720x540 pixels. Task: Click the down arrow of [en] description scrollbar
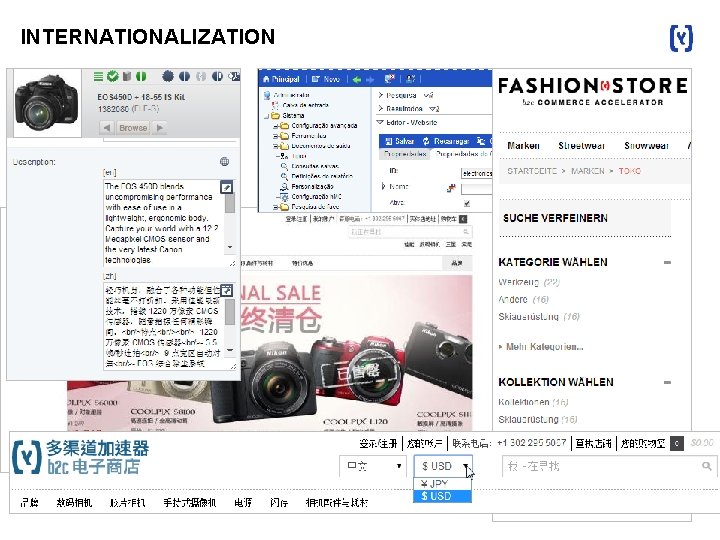click(x=230, y=247)
